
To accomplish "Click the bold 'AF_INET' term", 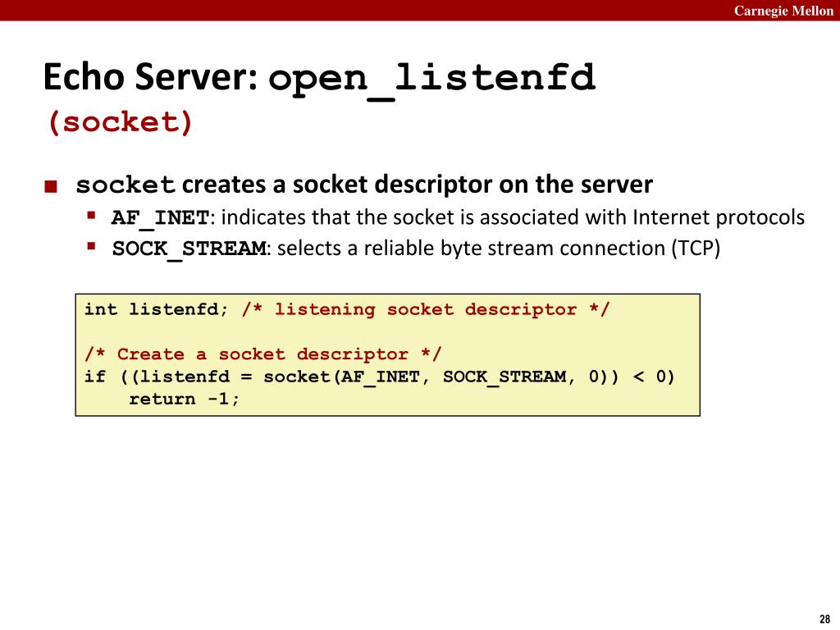I will click(160, 218).
